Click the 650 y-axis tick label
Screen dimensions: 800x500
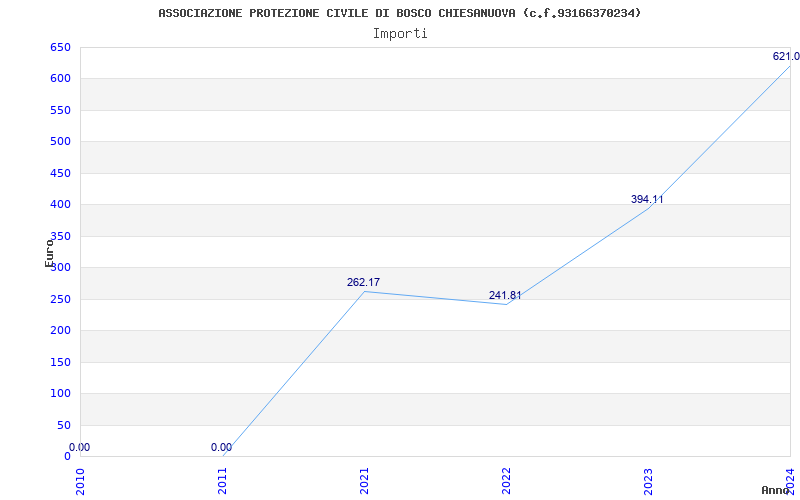pyautogui.click(x=60, y=47)
